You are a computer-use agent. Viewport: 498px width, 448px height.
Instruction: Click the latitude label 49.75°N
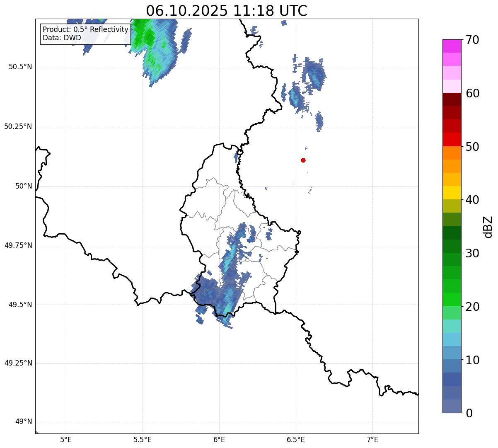(x=18, y=245)
